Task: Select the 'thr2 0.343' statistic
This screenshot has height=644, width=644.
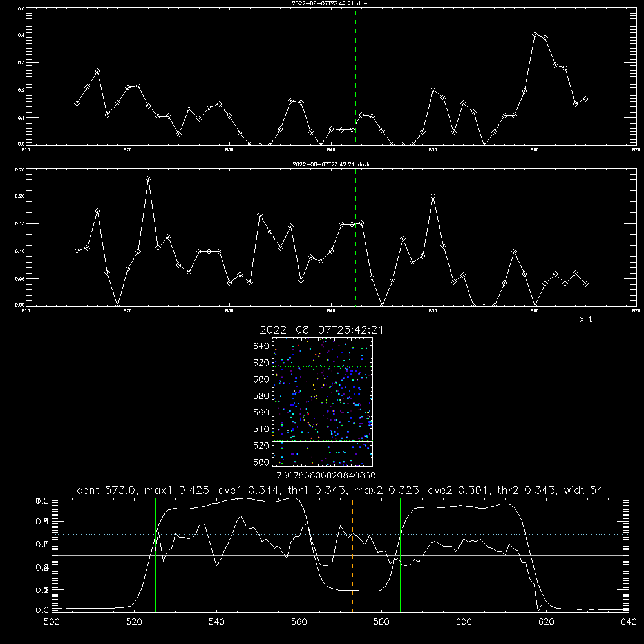Action: [x=526, y=490]
